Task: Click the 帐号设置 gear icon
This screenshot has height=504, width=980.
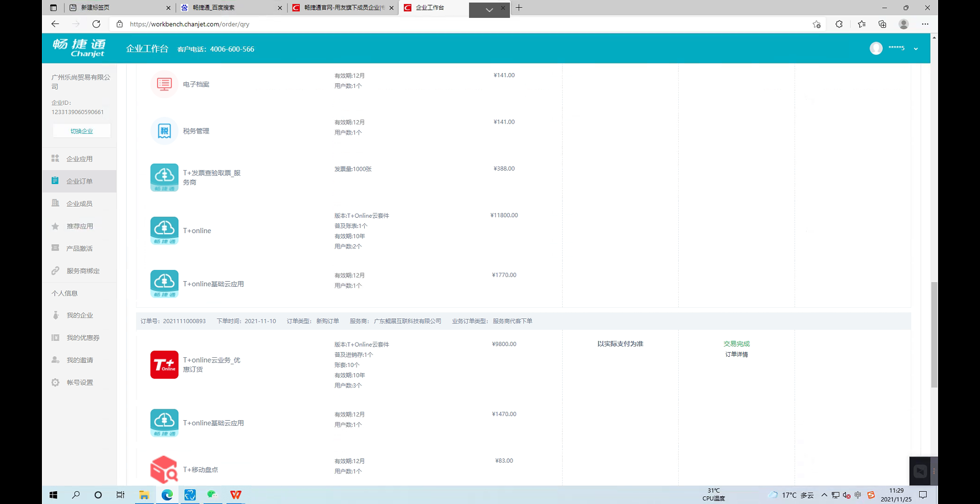Action: (55, 382)
